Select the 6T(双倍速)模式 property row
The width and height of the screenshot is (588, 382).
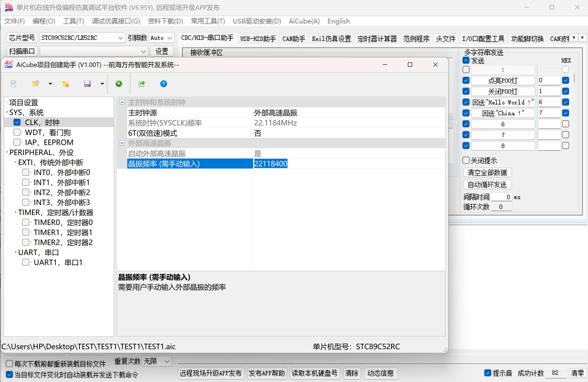tap(286, 133)
